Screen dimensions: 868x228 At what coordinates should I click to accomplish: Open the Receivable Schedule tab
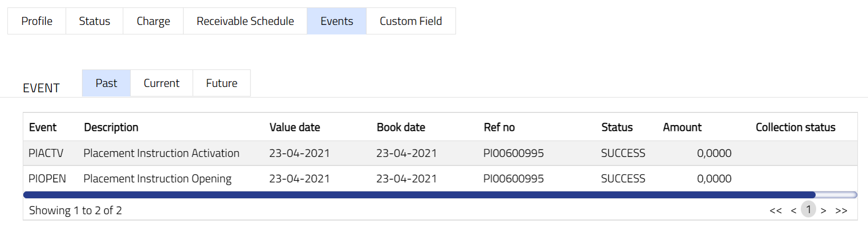tap(245, 21)
